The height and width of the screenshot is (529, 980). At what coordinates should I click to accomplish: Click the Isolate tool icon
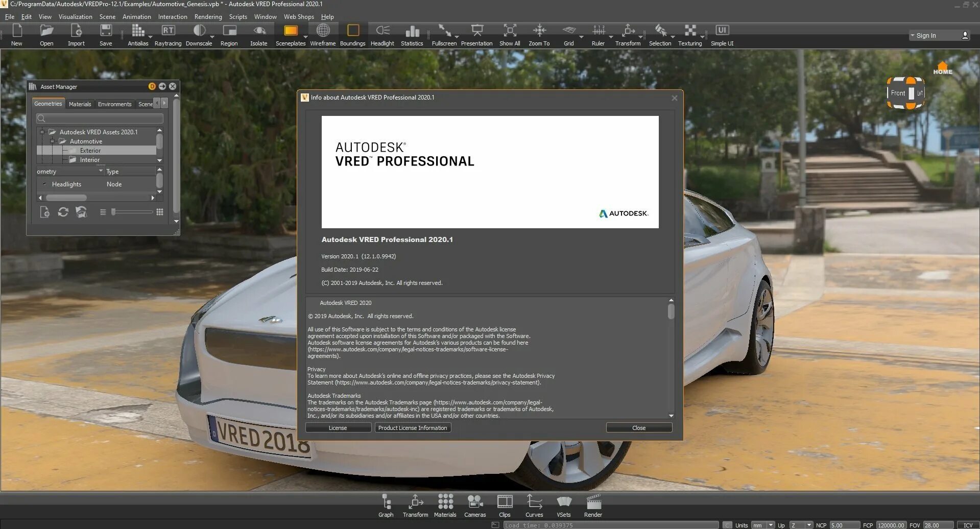(x=259, y=35)
